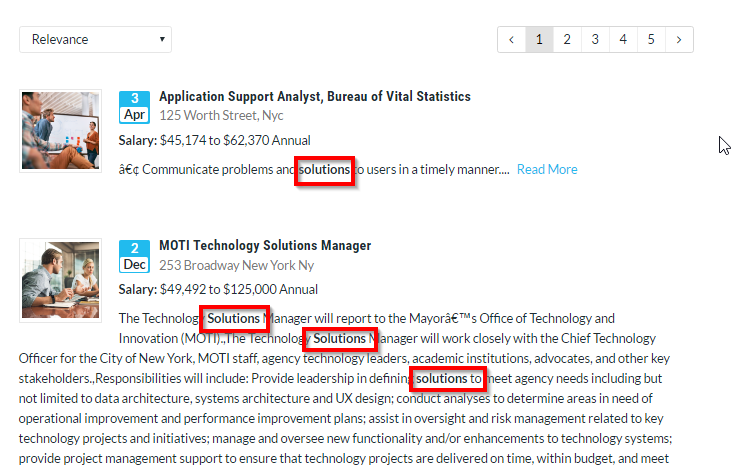Click Read More link
Viewport: 734px width, 470px height.
[x=547, y=170]
